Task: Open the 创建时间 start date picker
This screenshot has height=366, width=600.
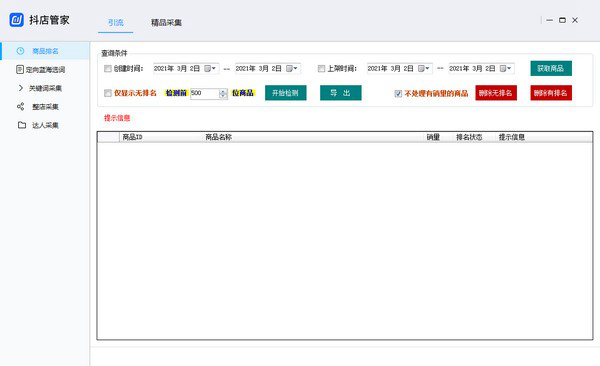Action: (x=210, y=69)
